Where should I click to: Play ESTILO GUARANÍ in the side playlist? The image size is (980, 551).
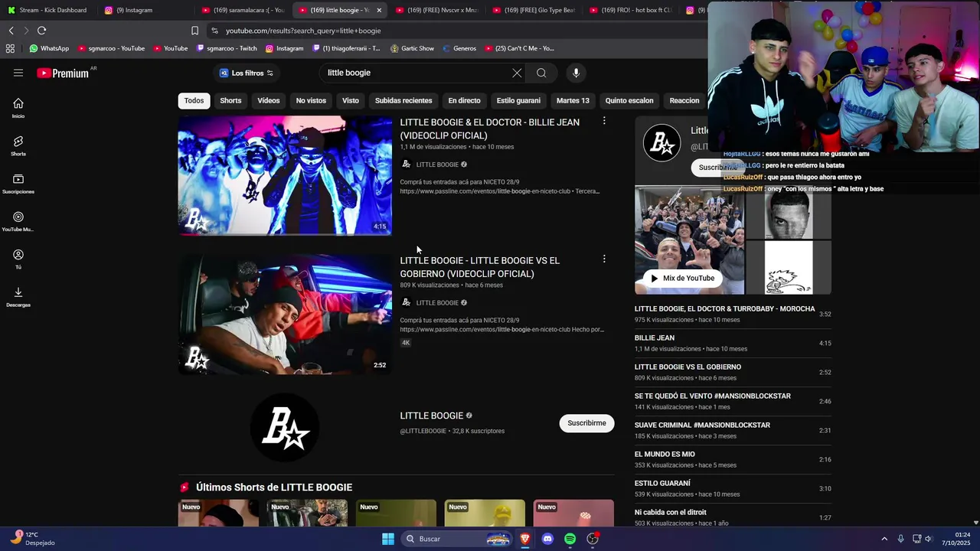click(733, 488)
